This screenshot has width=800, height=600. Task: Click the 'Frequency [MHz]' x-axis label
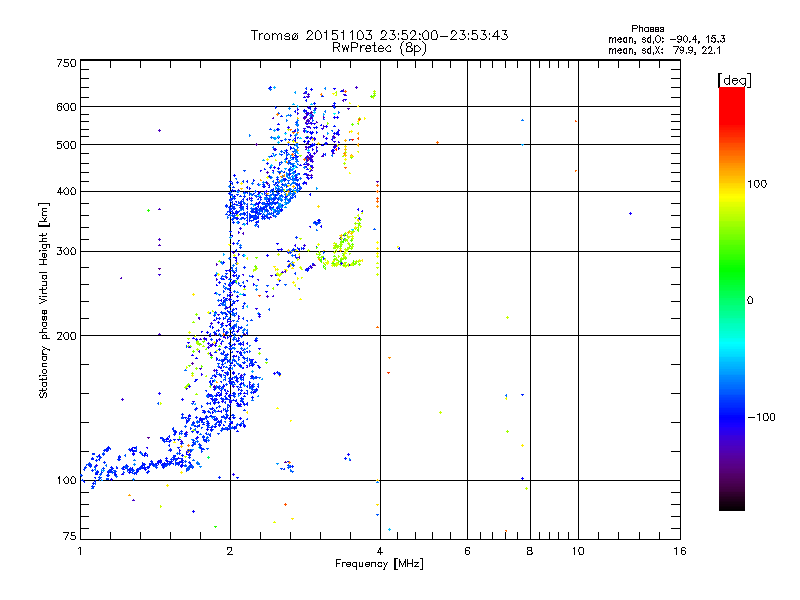[x=379, y=564]
